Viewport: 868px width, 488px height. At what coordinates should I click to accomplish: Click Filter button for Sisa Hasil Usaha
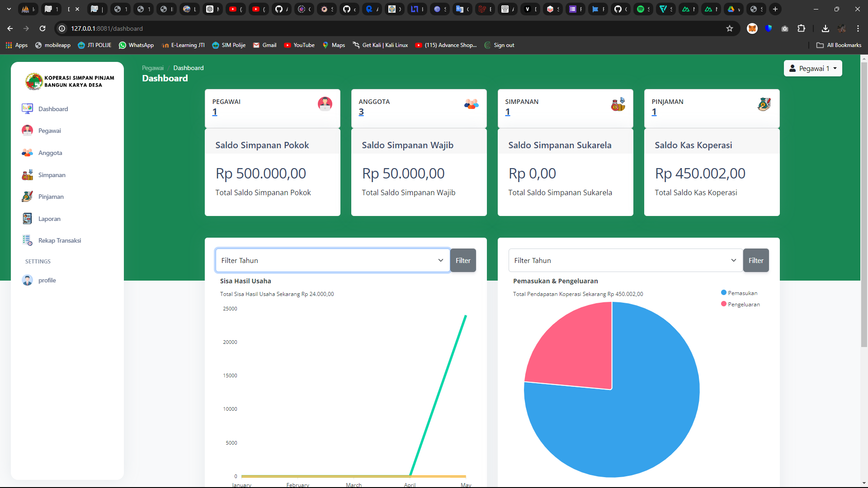click(463, 260)
